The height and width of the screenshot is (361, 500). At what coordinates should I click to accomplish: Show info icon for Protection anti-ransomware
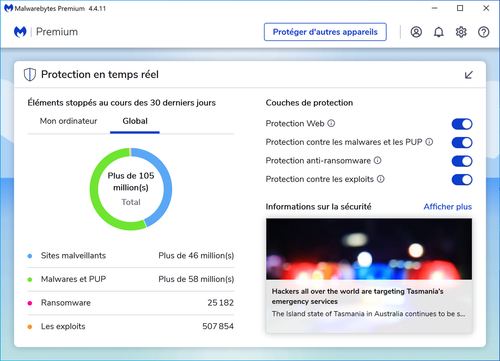377,161
